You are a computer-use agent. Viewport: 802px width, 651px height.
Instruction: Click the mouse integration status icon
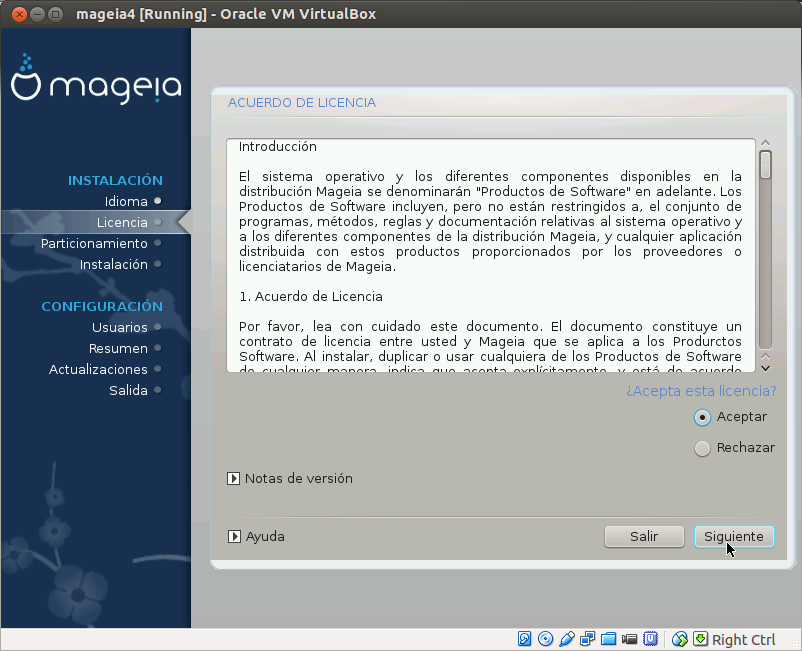[681, 638]
